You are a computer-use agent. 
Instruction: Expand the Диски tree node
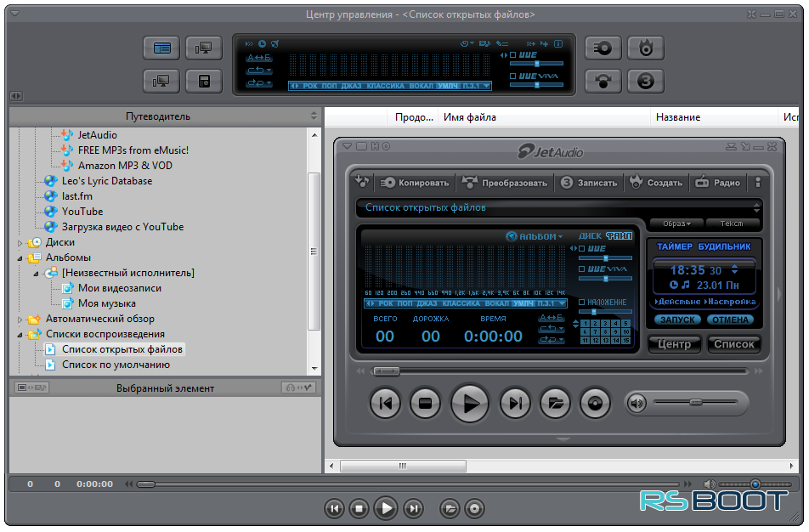click(x=20, y=242)
